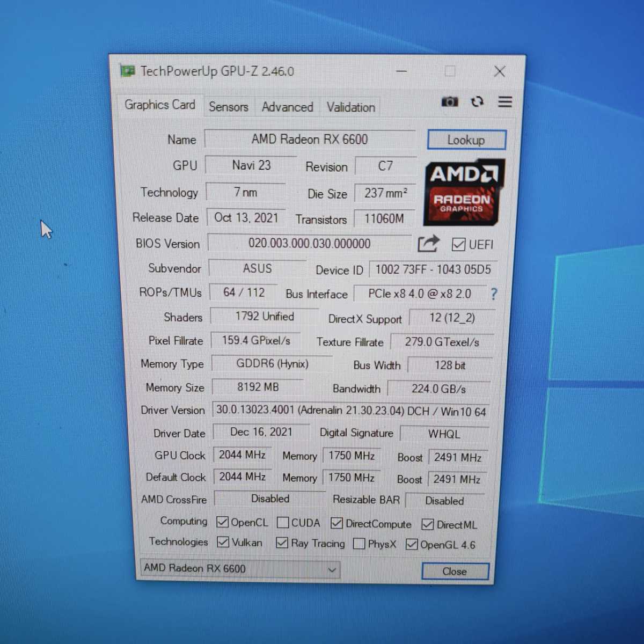The image size is (644, 644).
Task: Click the Subvendor field showing ASUS
Action: point(258,268)
